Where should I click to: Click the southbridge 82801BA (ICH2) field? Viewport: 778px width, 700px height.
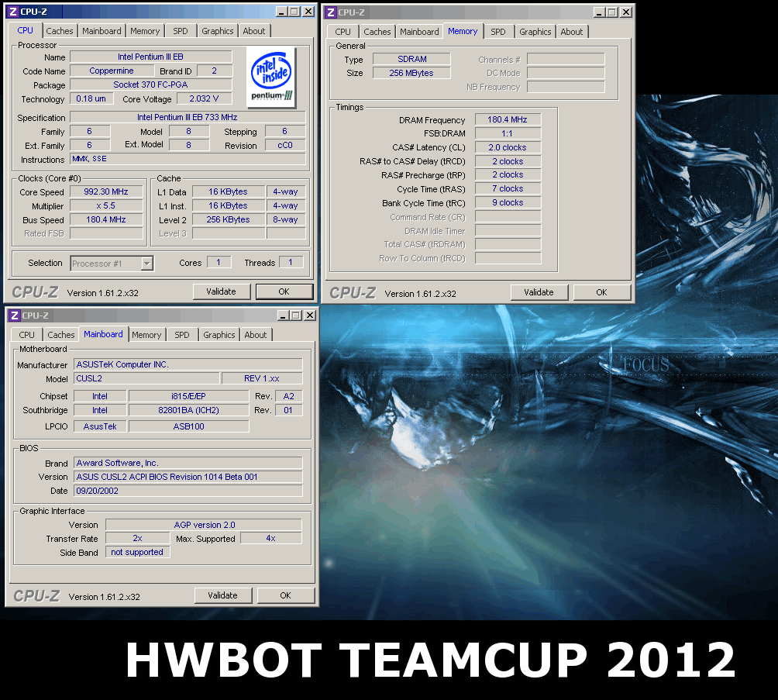(x=188, y=410)
